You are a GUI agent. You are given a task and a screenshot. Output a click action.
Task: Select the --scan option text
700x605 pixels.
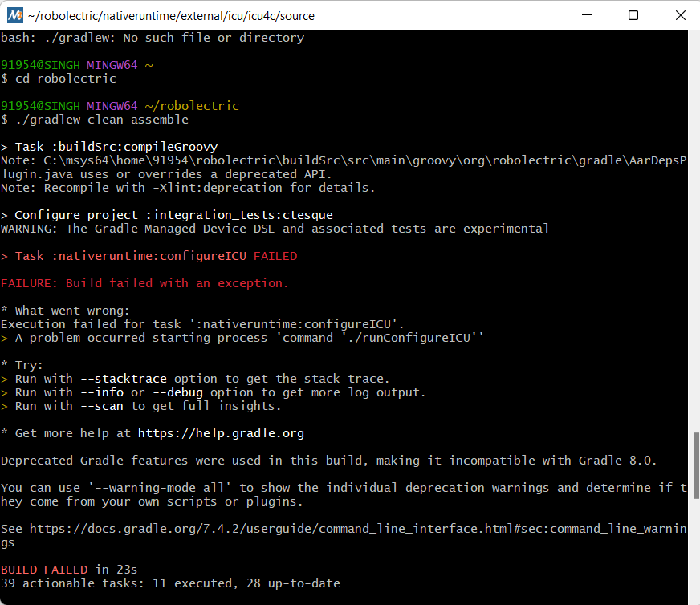click(x=101, y=405)
